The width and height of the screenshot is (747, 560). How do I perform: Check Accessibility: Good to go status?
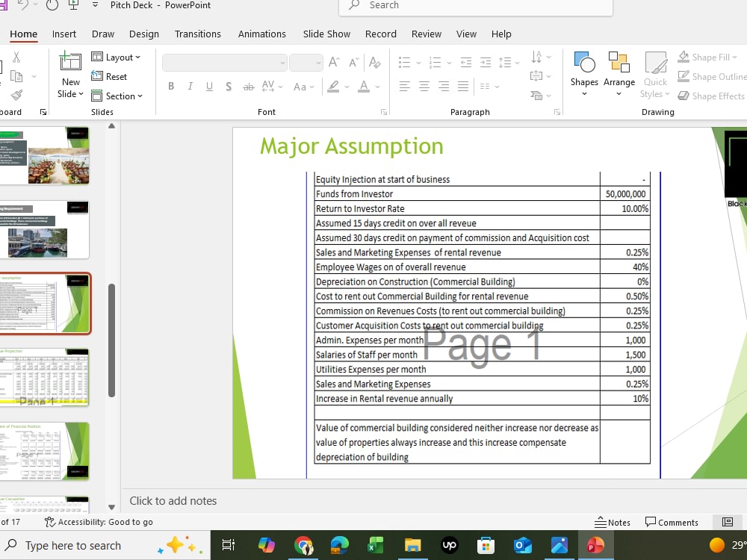(x=99, y=522)
